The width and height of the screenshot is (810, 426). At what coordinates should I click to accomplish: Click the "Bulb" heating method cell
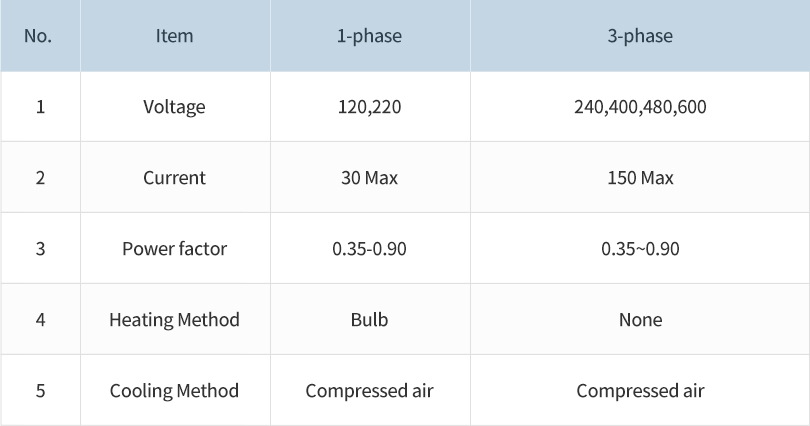tap(369, 320)
